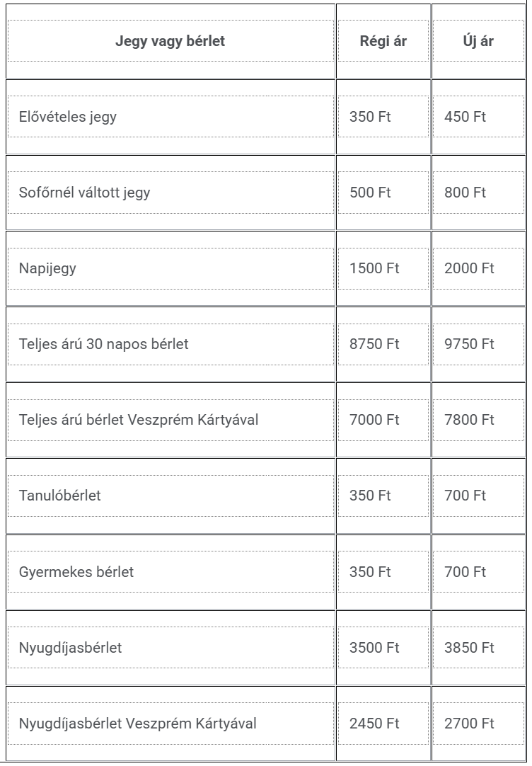
Task: Select the 'Új ár' column header
Action: click(x=478, y=41)
